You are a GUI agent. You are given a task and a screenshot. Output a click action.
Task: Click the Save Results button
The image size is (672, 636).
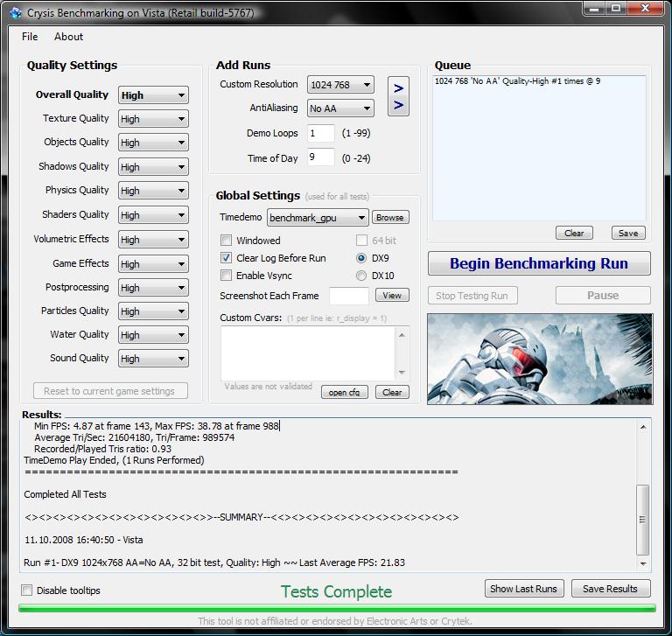(611, 589)
